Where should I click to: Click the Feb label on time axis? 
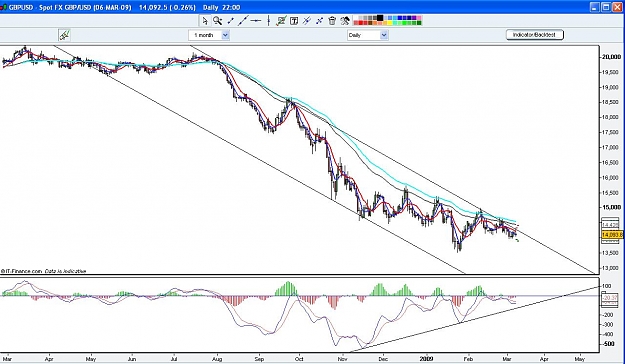468,359
